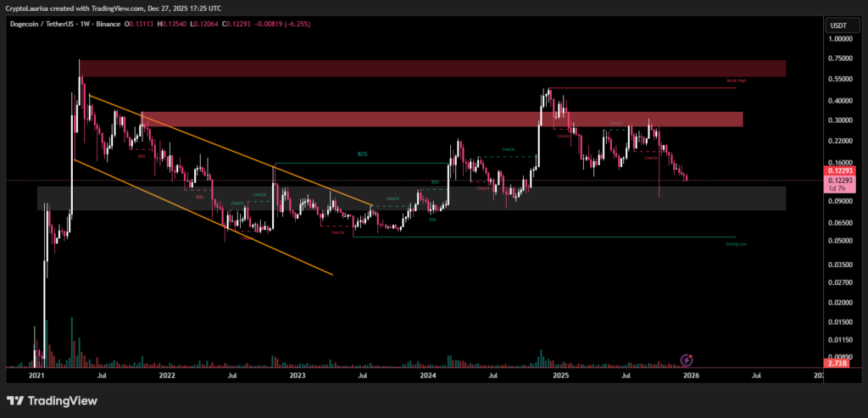Click the USDT currency label

point(839,25)
